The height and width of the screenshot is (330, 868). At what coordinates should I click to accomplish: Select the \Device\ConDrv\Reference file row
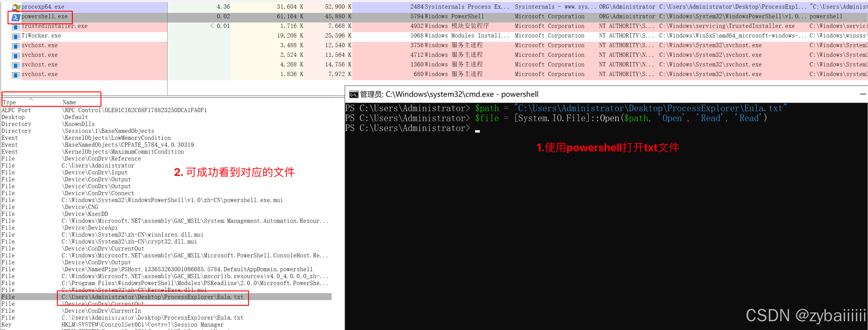coord(166,159)
